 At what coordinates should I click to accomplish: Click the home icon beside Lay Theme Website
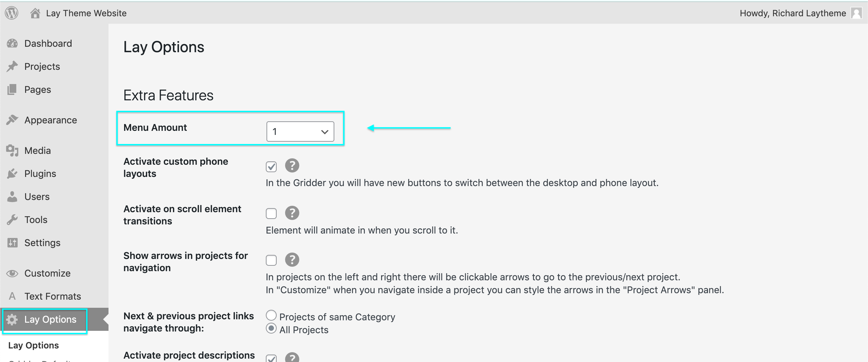pos(35,13)
